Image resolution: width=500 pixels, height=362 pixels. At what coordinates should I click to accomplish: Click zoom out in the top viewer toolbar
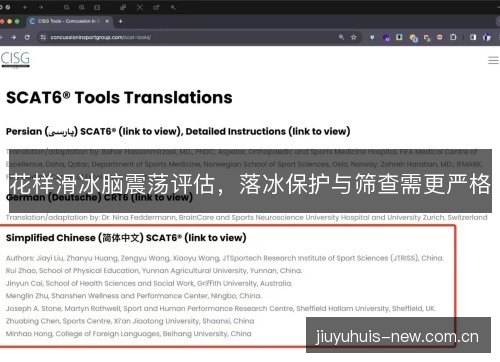tap(67, 7)
